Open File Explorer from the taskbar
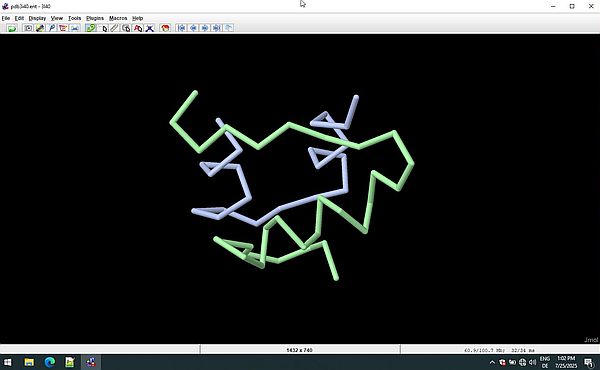 click(x=29, y=362)
